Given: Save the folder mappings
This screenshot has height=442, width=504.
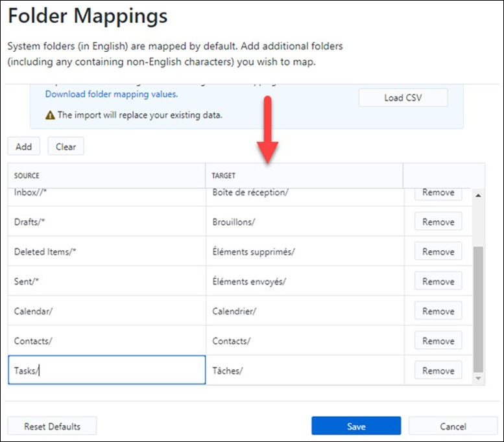Looking at the screenshot, I should pos(355,426).
